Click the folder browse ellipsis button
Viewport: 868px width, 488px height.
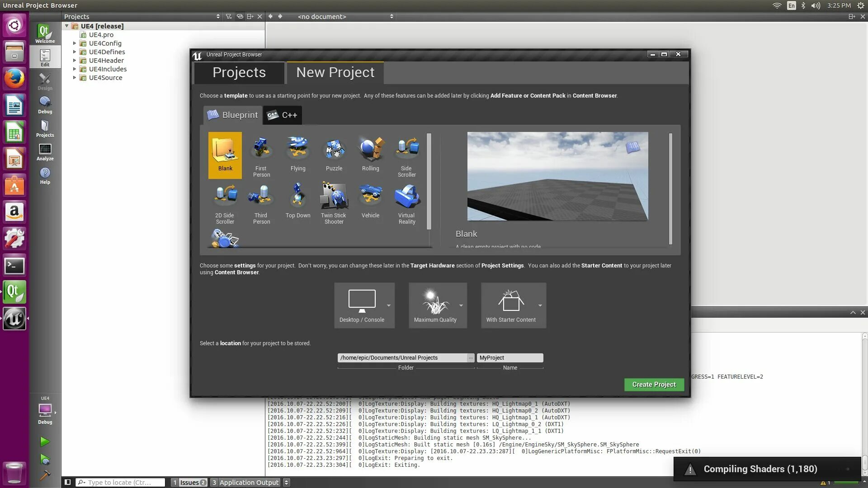(471, 358)
